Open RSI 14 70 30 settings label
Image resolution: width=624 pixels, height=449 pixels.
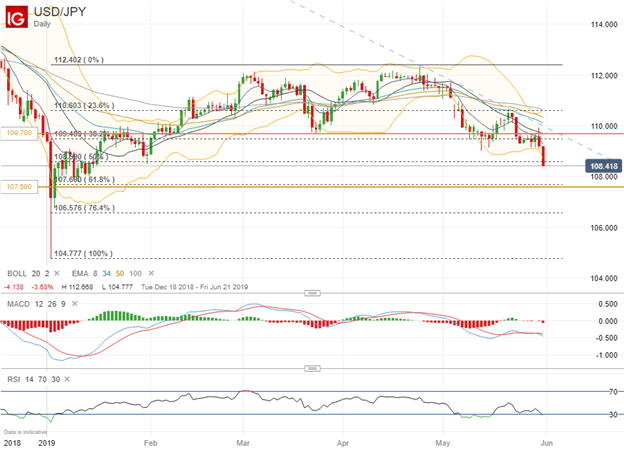[x=33, y=379]
